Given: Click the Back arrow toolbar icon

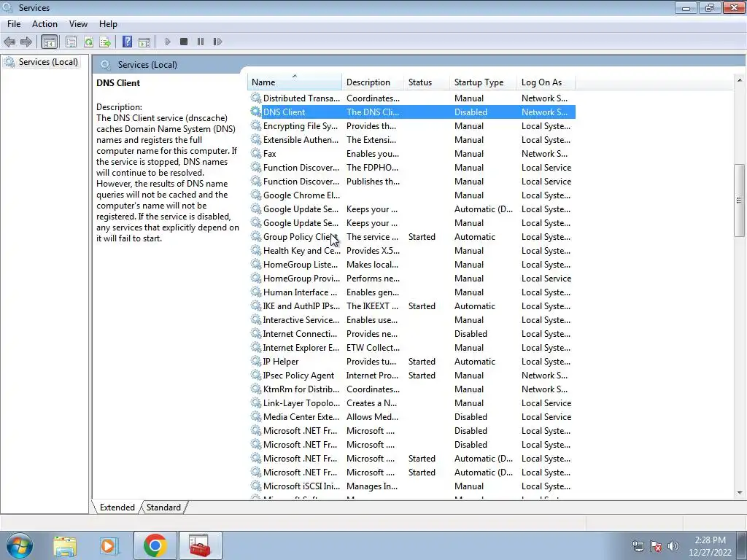Looking at the screenshot, I should tap(9, 42).
